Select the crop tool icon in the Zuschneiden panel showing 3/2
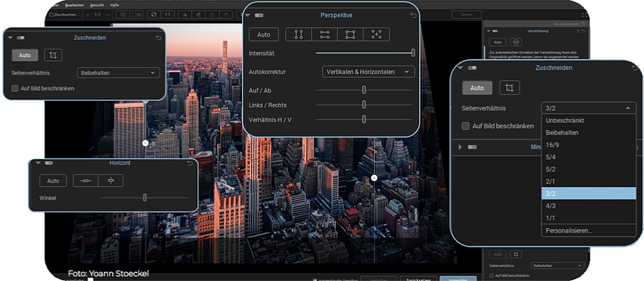 tap(509, 88)
